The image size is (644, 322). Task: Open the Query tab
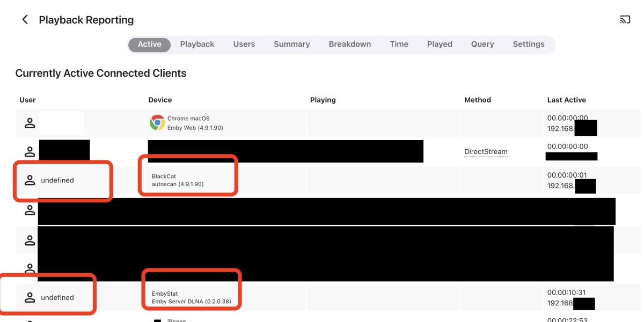(482, 45)
